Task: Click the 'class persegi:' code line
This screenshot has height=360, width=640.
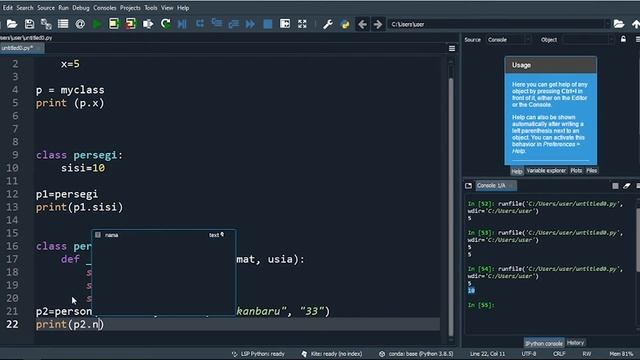Action: (x=79, y=155)
